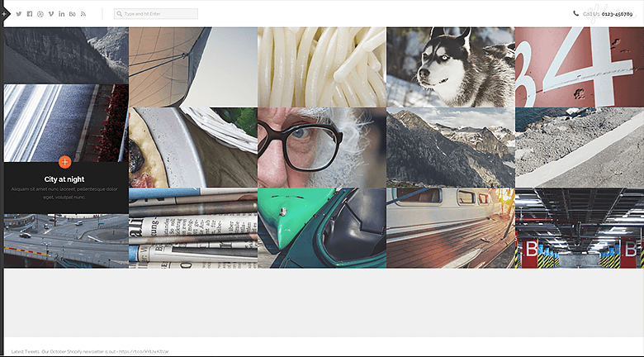644x357 pixels.
Task: Visit the Facebook page icon
Action: [30, 14]
